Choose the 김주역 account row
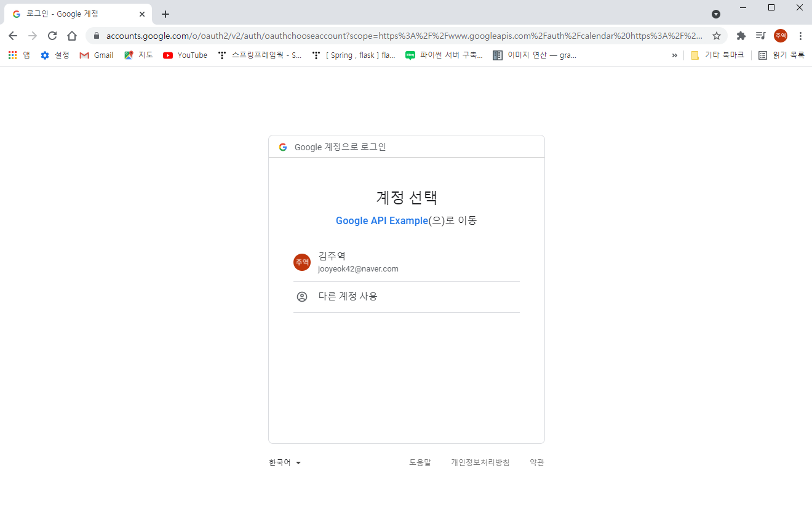 point(407,262)
